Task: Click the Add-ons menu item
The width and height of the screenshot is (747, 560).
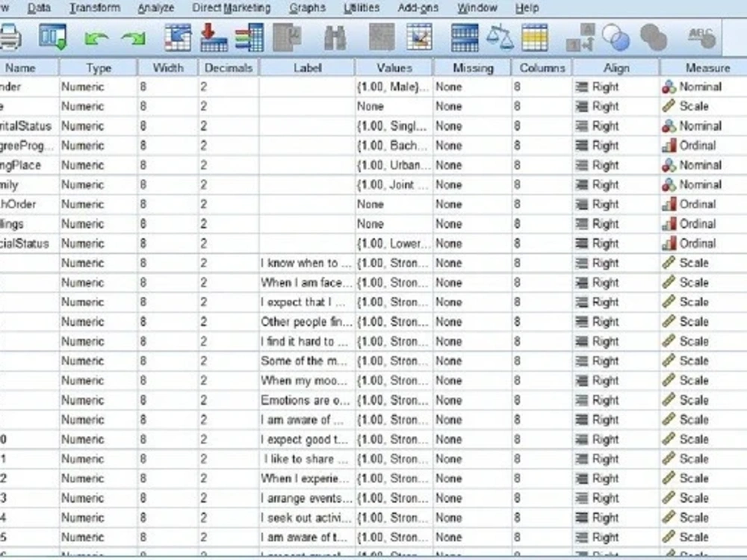Action: [416, 8]
